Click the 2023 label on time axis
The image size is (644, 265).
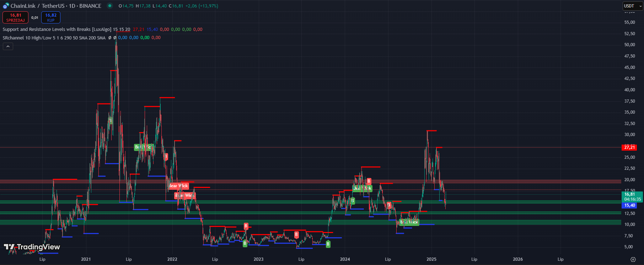click(x=258, y=259)
